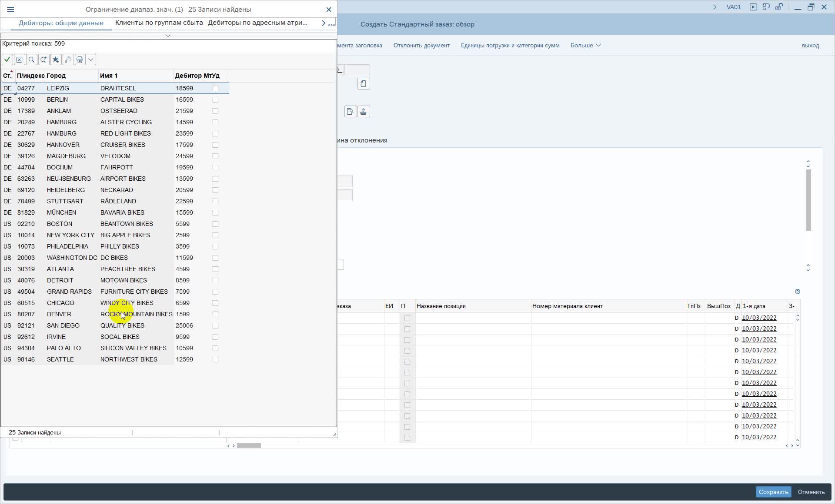Toggle МтУд checkbox for BEANTOWN BIKES row
Image resolution: width=835 pixels, height=504 pixels.
click(x=215, y=224)
